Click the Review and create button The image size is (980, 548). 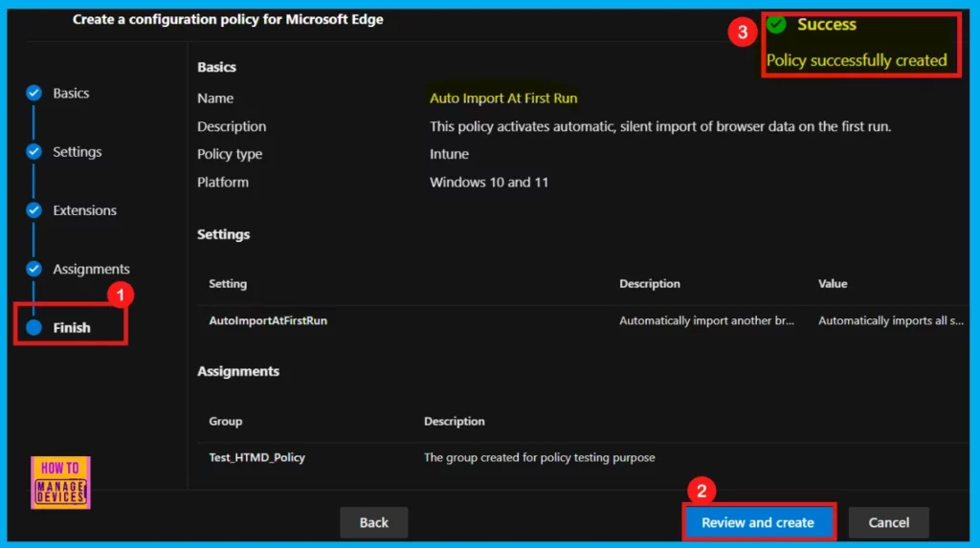[x=758, y=522]
